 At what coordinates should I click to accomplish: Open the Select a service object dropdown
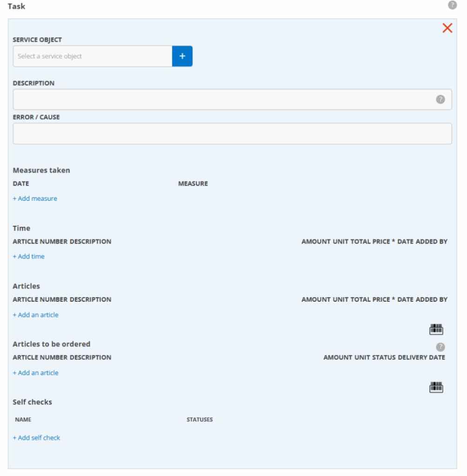(x=92, y=56)
